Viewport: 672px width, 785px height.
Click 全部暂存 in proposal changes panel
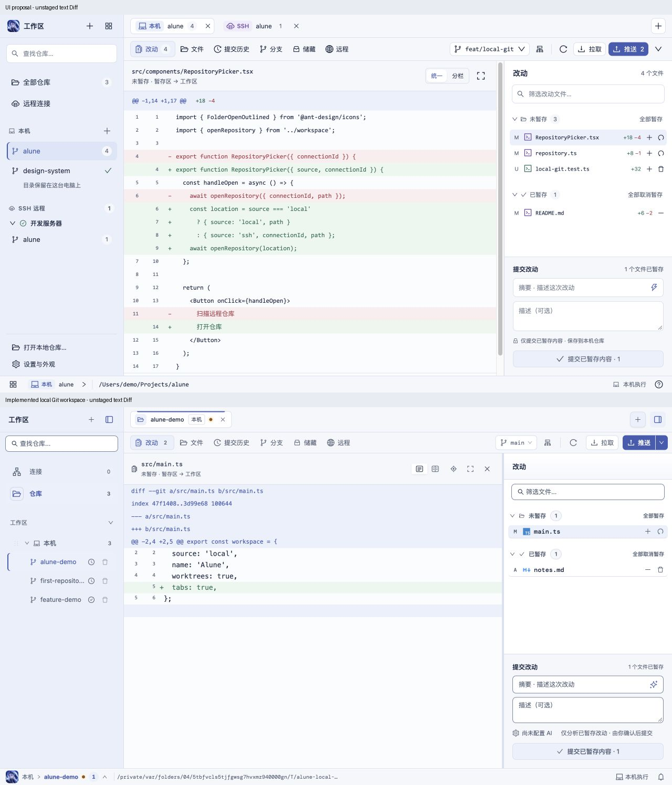[x=651, y=120]
